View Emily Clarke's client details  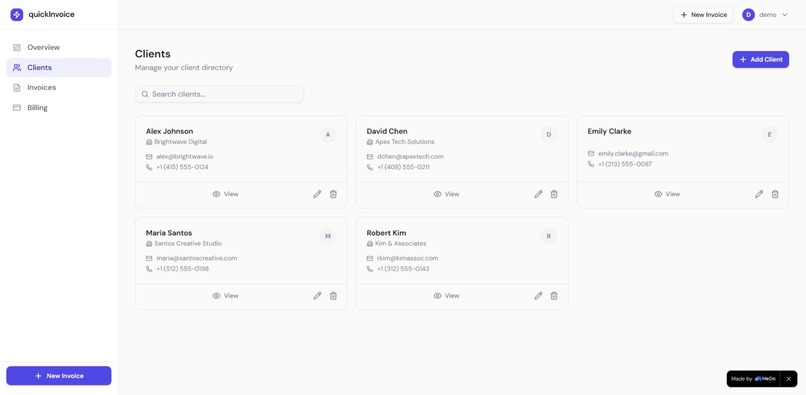pyautogui.click(x=667, y=194)
